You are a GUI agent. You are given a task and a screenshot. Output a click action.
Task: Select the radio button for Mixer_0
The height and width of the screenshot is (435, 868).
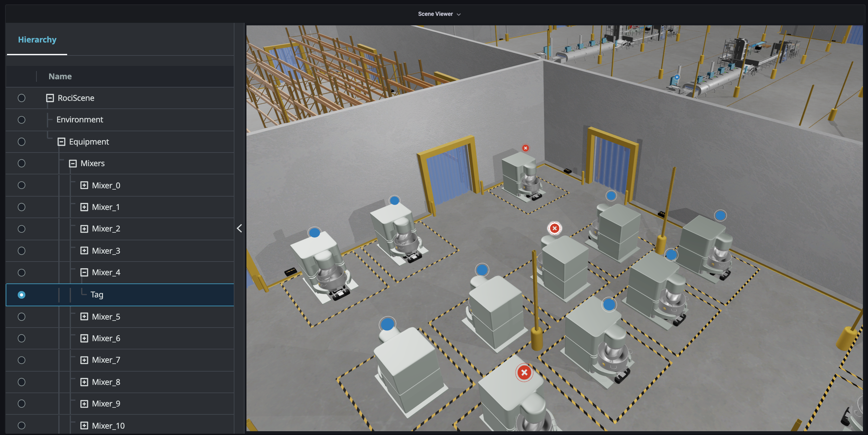[x=22, y=185]
